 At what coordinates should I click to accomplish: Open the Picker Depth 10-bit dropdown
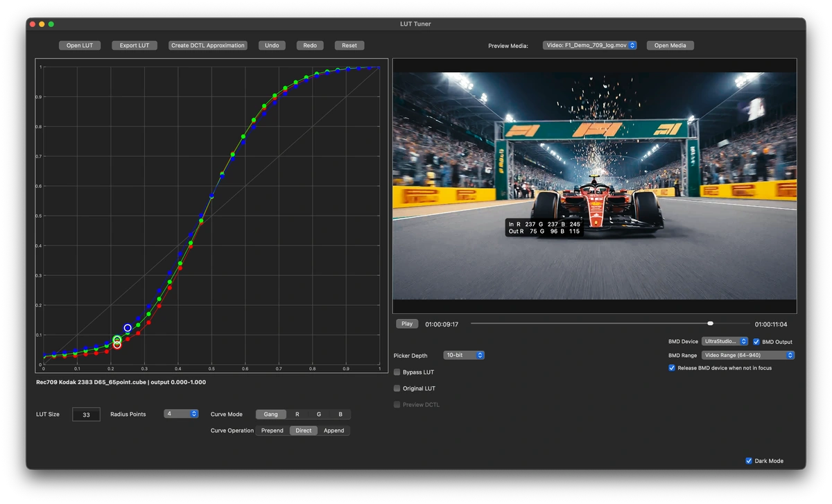pyautogui.click(x=464, y=356)
